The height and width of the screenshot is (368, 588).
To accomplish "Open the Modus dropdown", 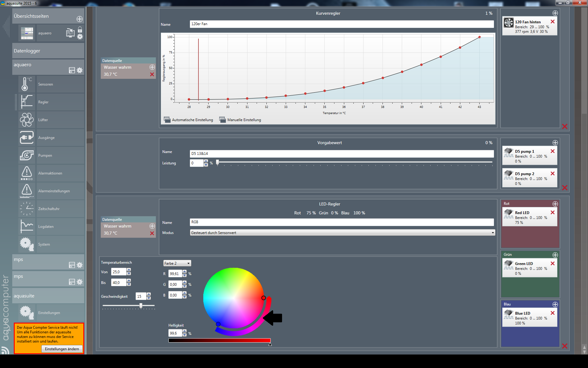I will (342, 233).
